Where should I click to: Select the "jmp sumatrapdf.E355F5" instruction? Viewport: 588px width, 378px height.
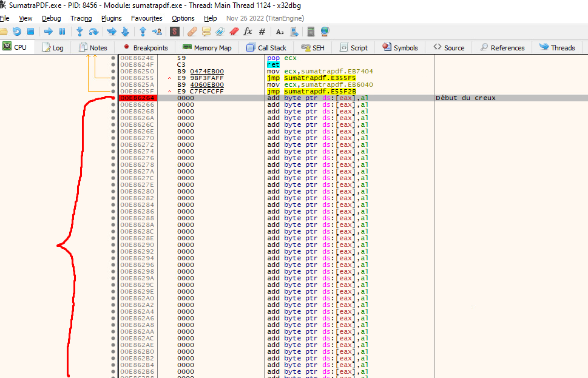[x=312, y=78]
